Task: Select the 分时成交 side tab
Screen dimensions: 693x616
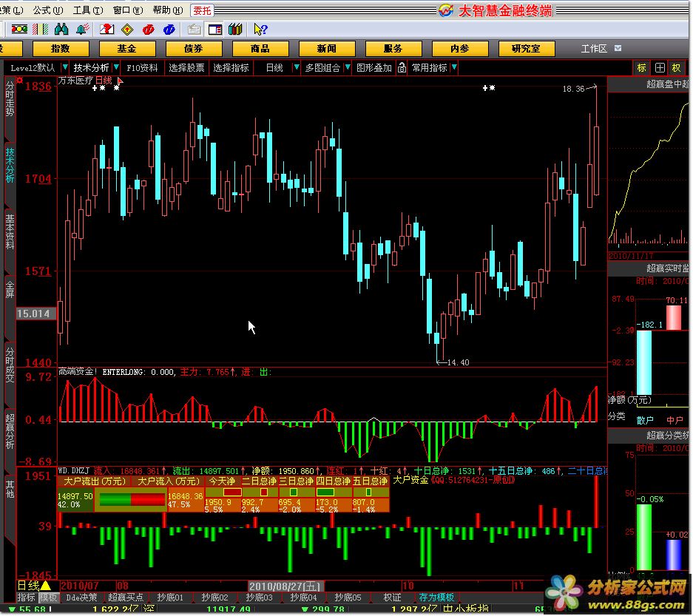Action: point(10,365)
